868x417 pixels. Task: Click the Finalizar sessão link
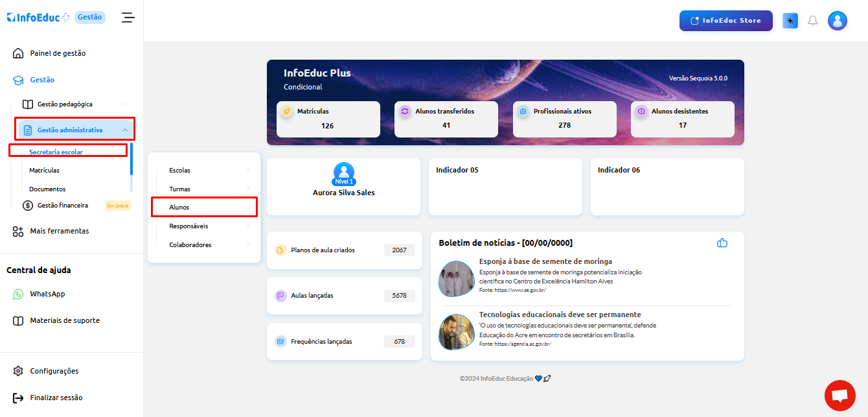click(56, 398)
